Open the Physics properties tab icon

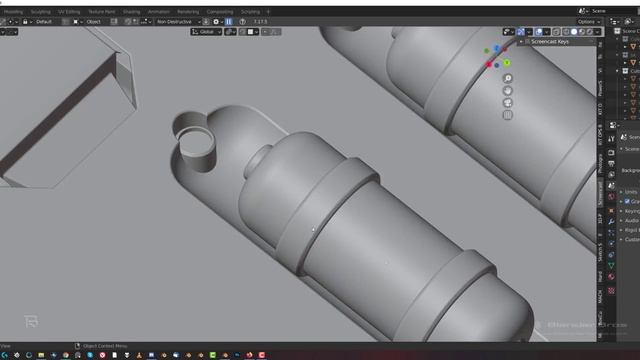[611, 244]
